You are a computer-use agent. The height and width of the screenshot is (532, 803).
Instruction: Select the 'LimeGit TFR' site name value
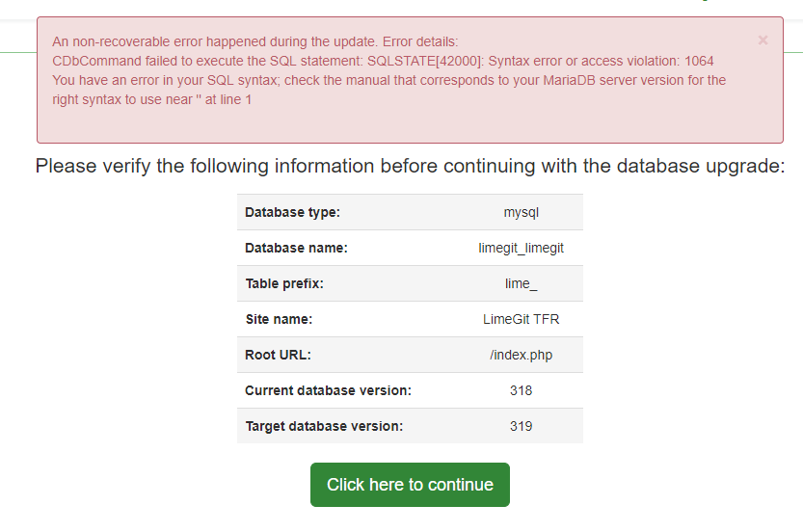tap(521, 319)
